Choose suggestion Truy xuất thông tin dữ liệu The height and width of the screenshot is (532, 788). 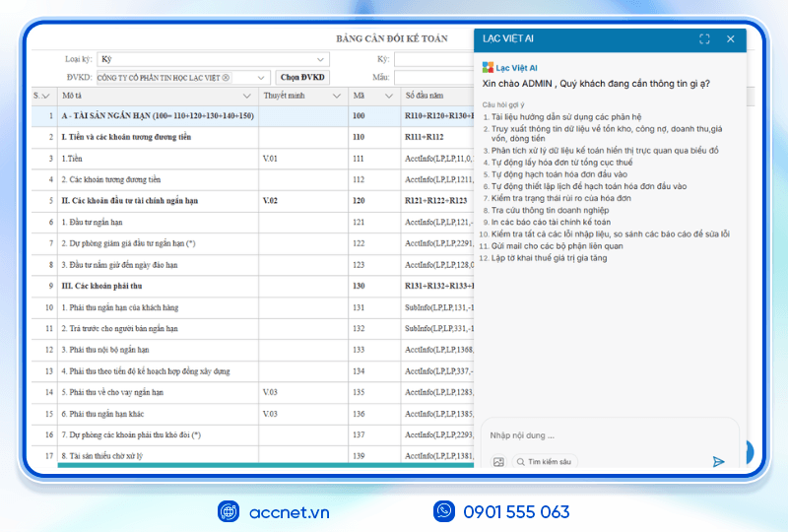click(607, 134)
